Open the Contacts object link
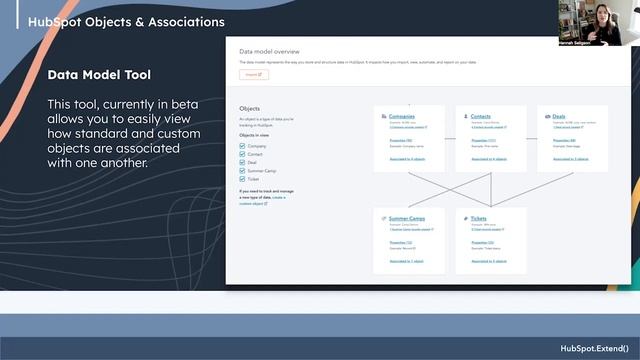Screen dimensions: 640x360 pyautogui.click(x=480, y=116)
